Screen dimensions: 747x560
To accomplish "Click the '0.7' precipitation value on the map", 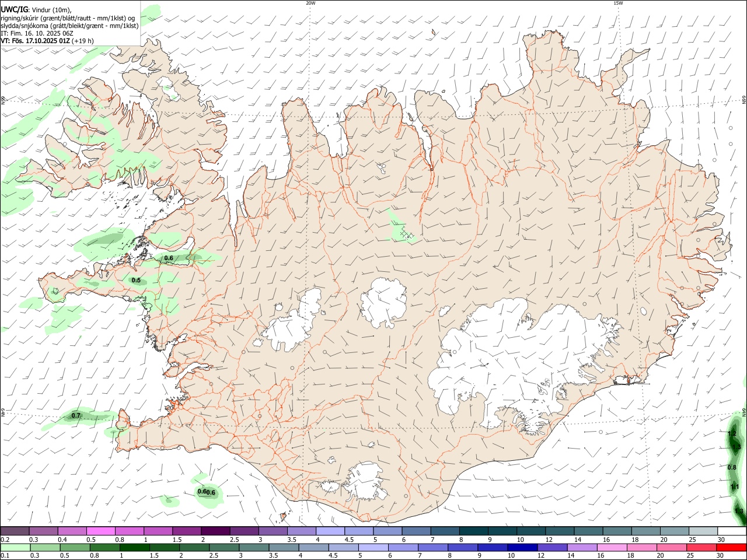I will 76,416.
